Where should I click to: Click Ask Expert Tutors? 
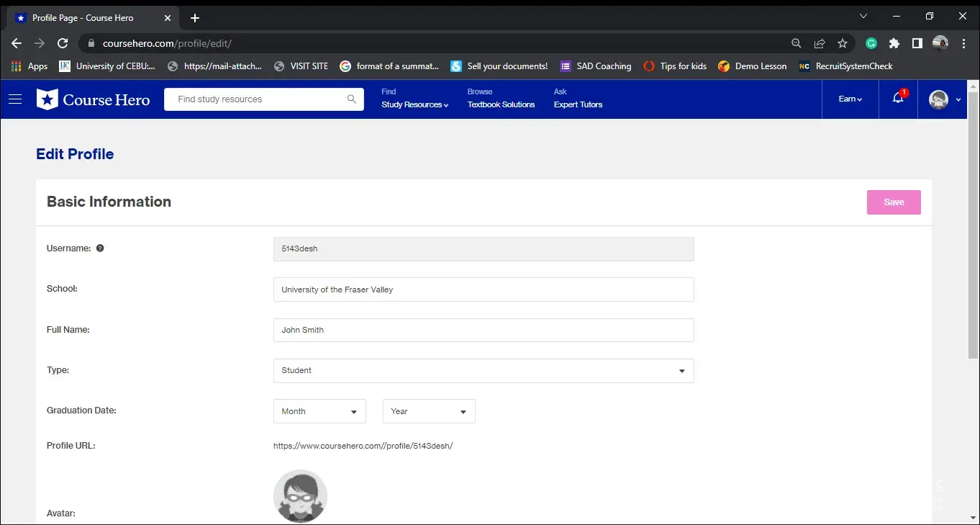point(578,104)
